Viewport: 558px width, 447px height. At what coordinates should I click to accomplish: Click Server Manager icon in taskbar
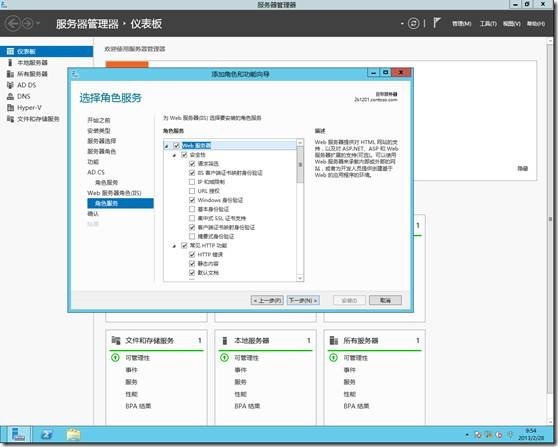[19, 435]
